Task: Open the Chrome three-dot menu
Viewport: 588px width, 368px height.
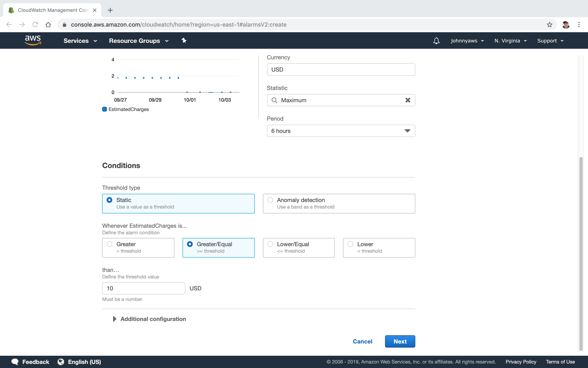Action: point(579,25)
